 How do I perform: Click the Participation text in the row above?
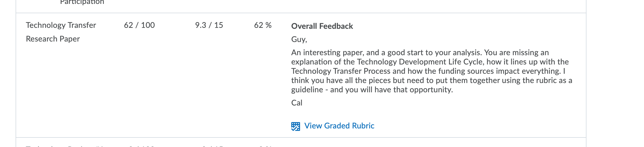pos(82,2)
